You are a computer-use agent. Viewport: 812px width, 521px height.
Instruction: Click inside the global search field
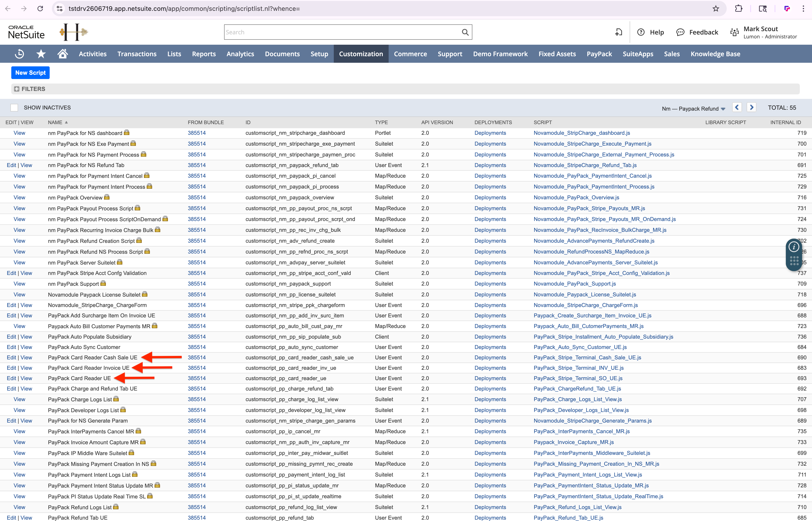(338, 32)
